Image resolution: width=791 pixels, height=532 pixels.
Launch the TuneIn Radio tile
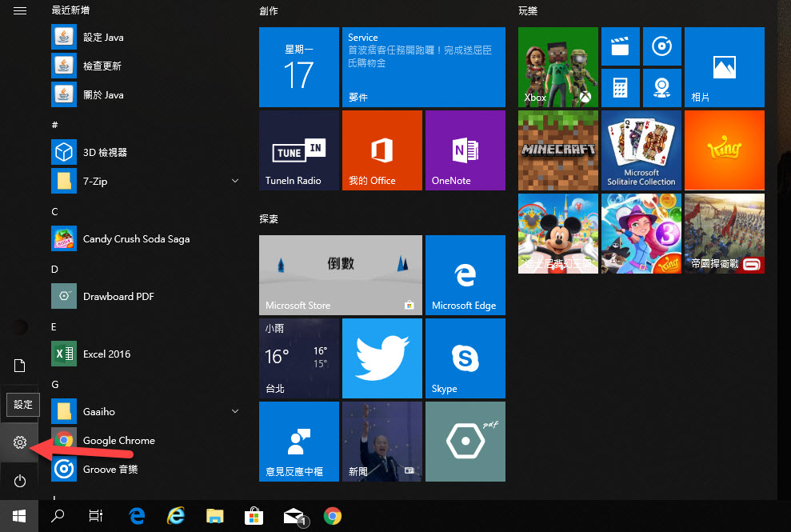click(298, 150)
